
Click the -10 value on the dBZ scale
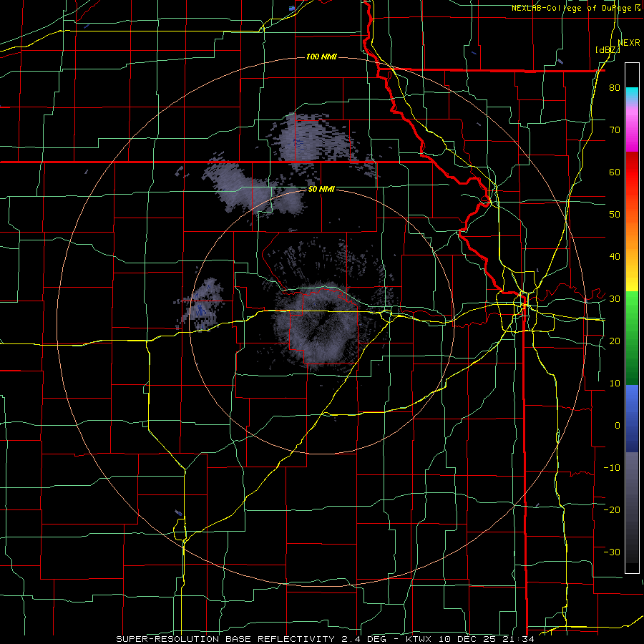pos(612,468)
